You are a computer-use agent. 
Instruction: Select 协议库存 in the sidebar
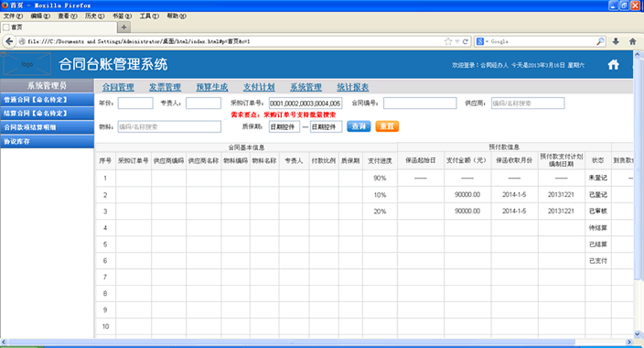(48, 142)
